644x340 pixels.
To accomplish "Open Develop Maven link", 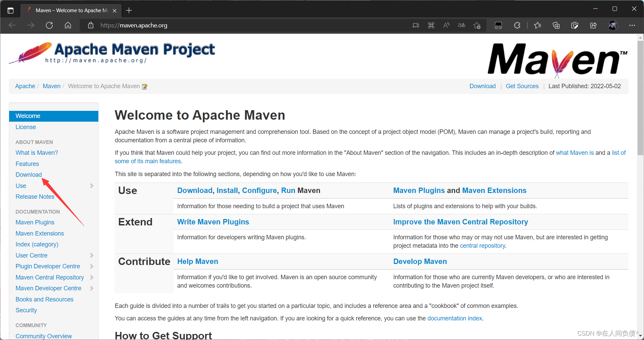I will click(x=420, y=262).
